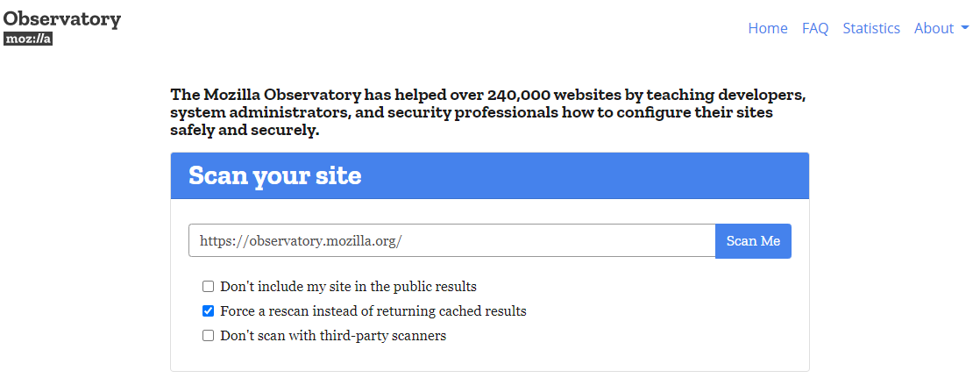980x385 pixels.
Task: Click the "Don't scan with third-party scanners" label
Action: click(x=333, y=336)
